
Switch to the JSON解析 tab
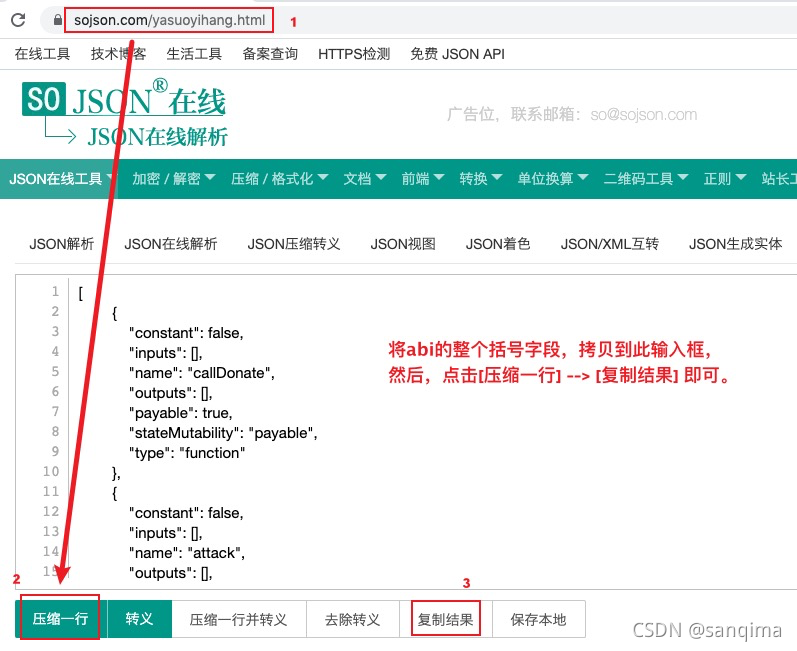coord(62,244)
